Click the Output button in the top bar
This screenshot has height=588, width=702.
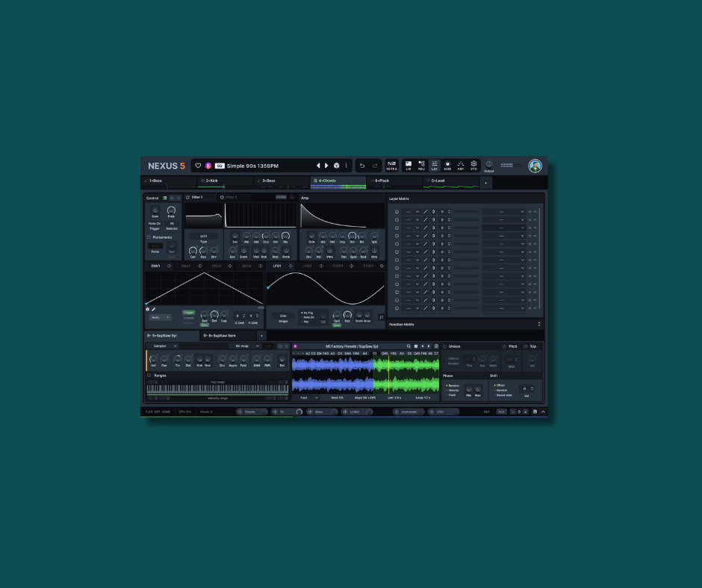tap(489, 166)
